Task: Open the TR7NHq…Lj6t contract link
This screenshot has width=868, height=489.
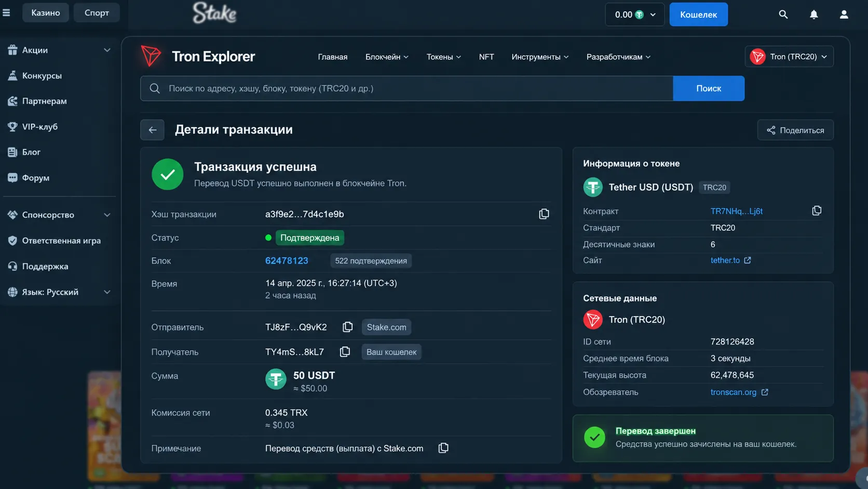Action: [x=737, y=211]
